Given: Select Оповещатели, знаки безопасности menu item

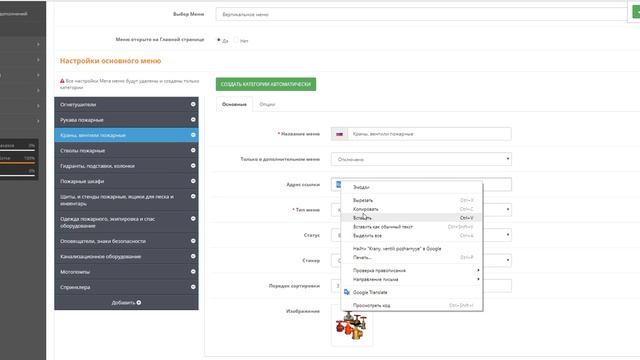Looking at the screenshot, I should [x=127, y=241].
